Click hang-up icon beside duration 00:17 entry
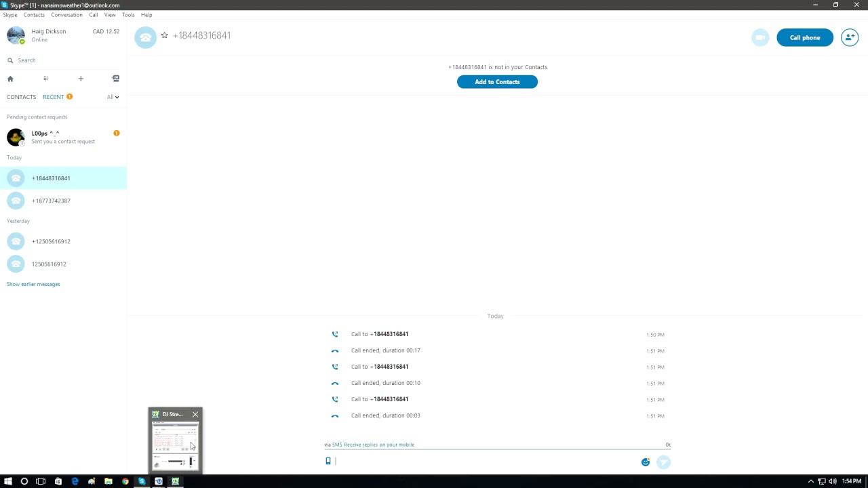 [335, 351]
